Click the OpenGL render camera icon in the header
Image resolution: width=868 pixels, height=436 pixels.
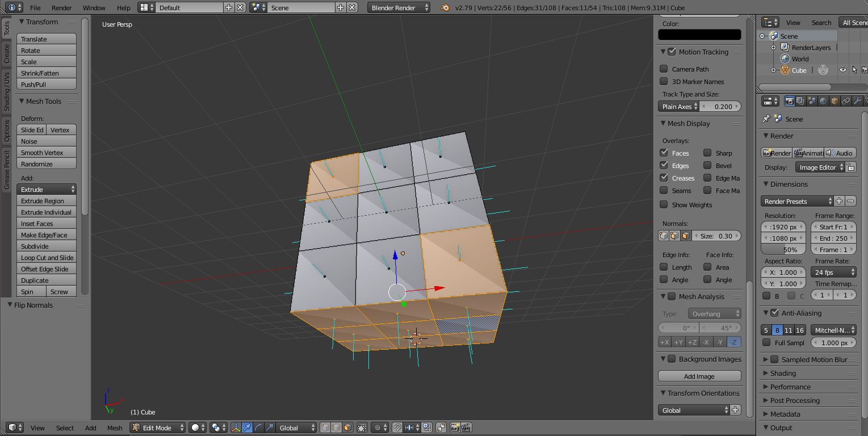point(455,427)
